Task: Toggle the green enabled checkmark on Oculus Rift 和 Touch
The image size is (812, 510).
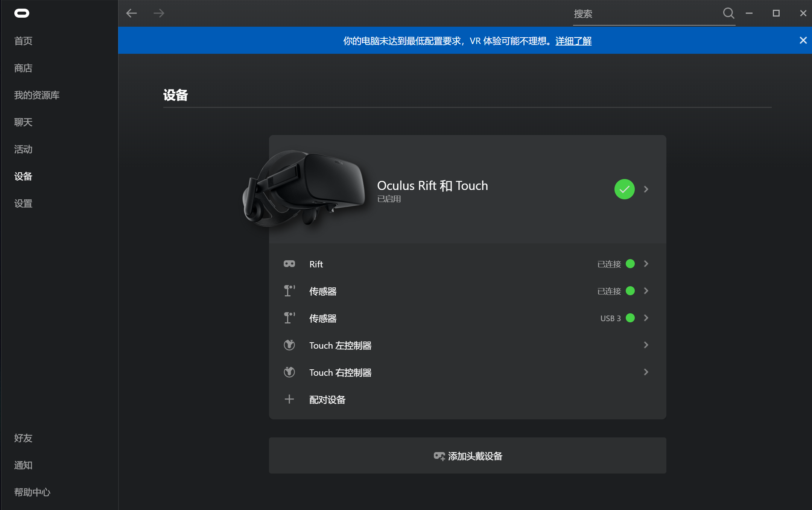Action: pos(624,189)
